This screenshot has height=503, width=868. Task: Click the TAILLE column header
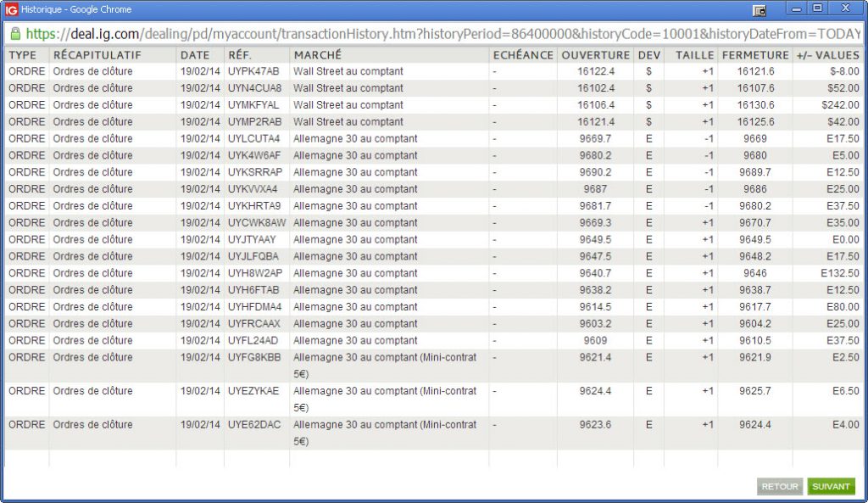694,55
